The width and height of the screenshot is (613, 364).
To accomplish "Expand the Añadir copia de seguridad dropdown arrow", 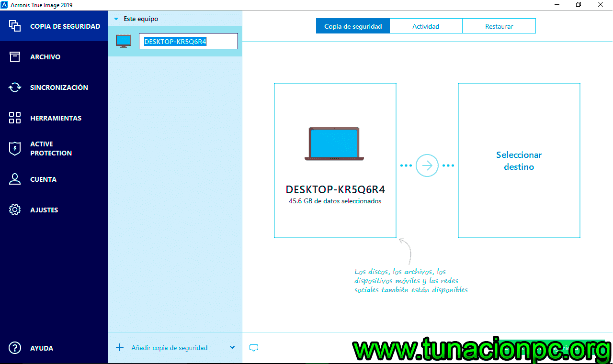I will pyautogui.click(x=232, y=348).
